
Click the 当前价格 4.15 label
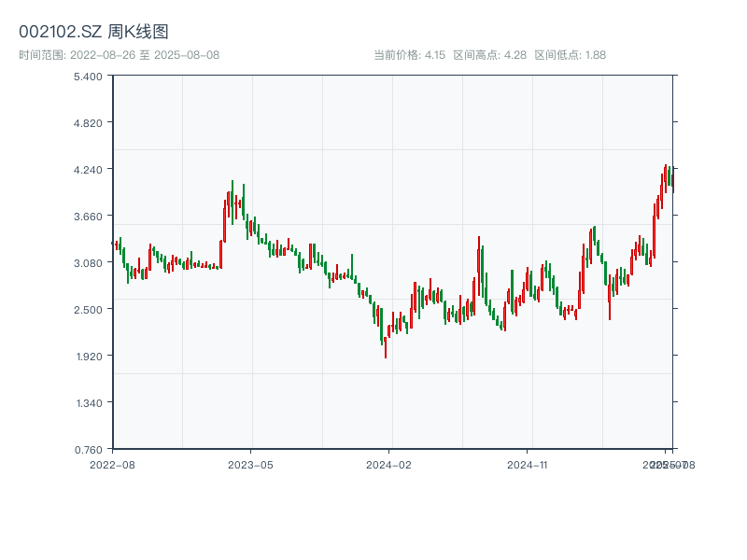pyautogui.click(x=409, y=55)
